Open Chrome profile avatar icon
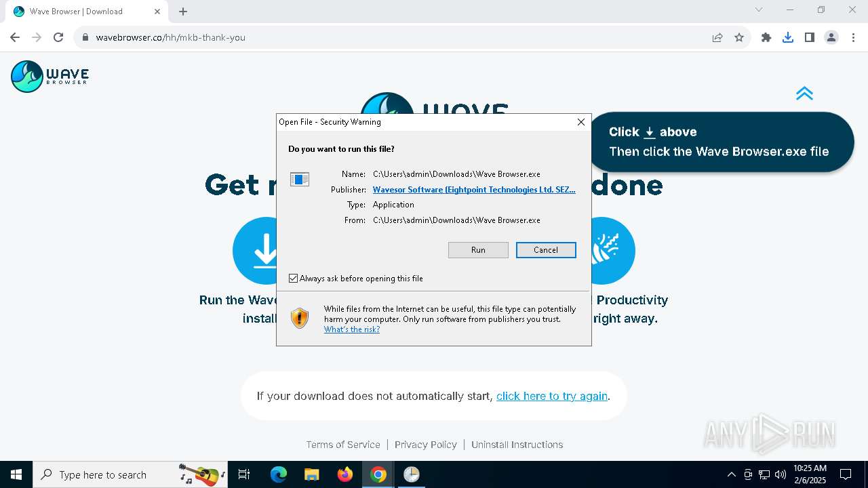This screenshot has height=488, width=868. click(831, 37)
